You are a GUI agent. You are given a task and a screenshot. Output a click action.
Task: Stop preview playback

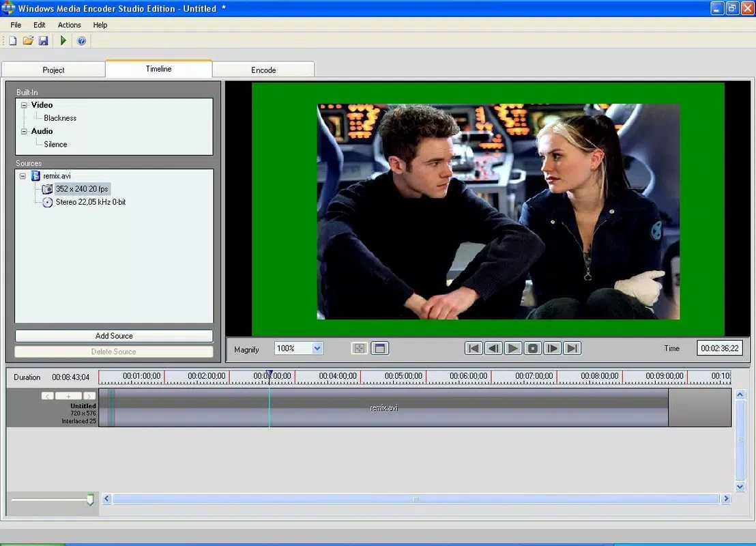533,348
